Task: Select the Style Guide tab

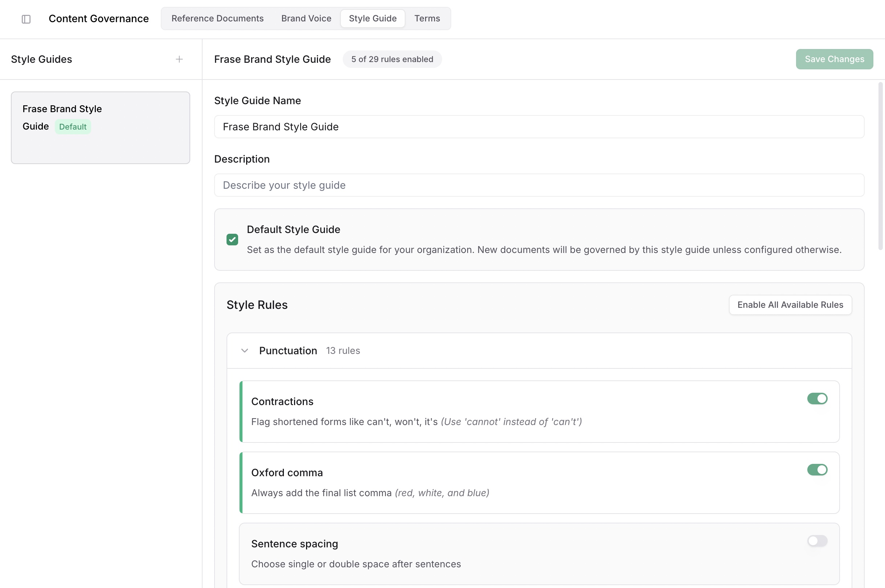Action: (x=372, y=19)
